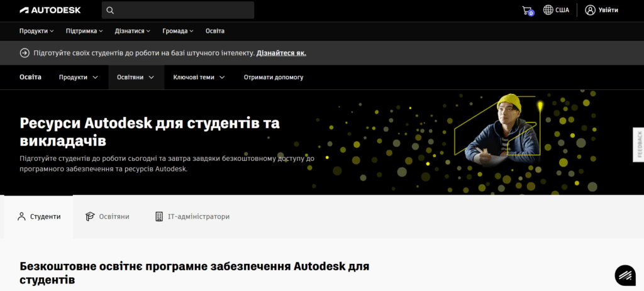Select the Освітяни tab with graduation cap
This screenshot has height=291, width=644.
(x=108, y=216)
